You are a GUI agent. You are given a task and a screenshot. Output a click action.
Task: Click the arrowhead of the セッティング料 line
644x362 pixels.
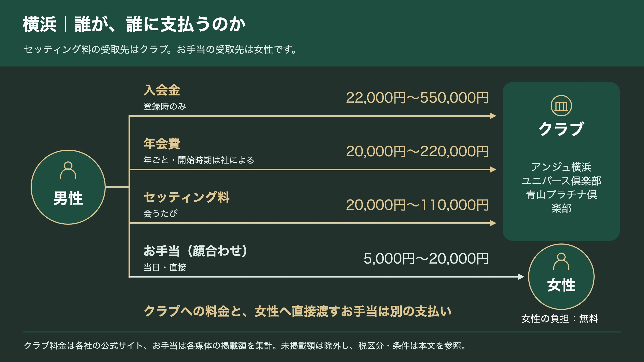[493, 223]
